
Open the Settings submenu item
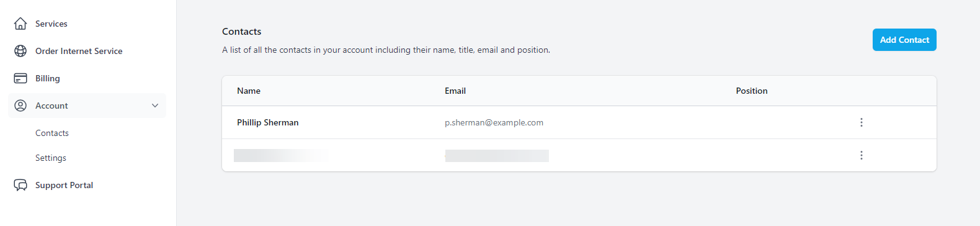pos(51,158)
